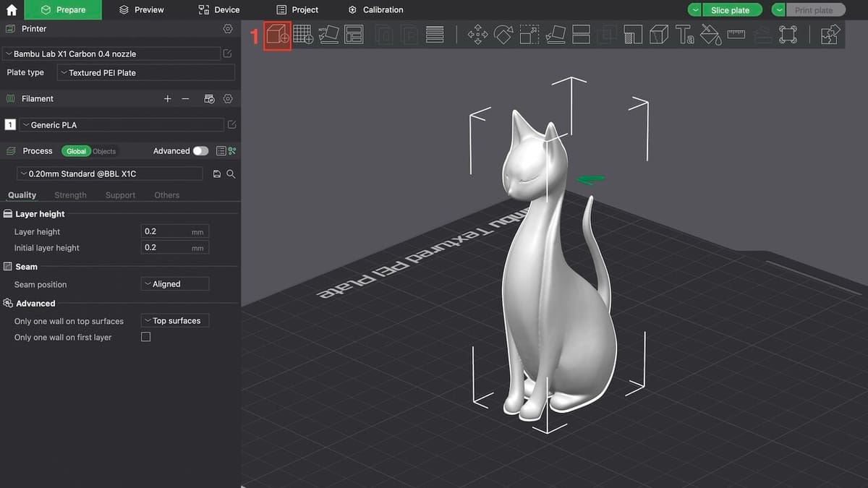Select the color painting bucket tool
The width and height of the screenshot is (868, 488).
click(710, 35)
